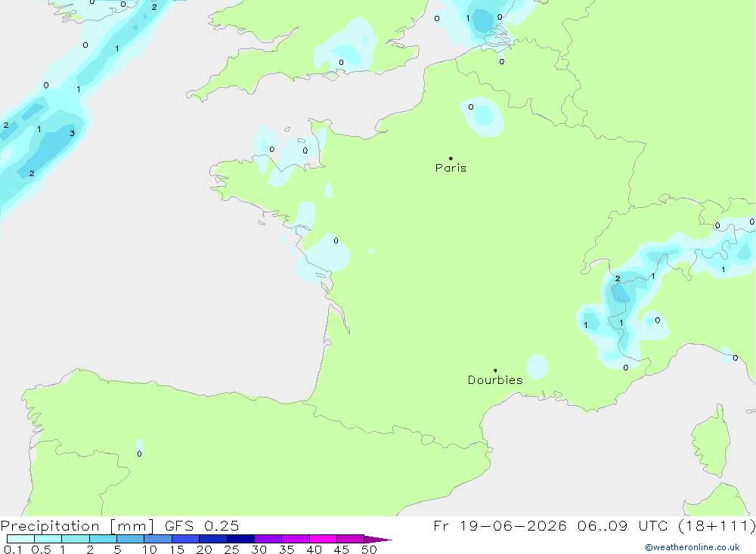This screenshot has width=756, height=554.
Task: Click the '3' precipitation value over the Atlantic
Action: pyautogui.click(x=72, y=134)
